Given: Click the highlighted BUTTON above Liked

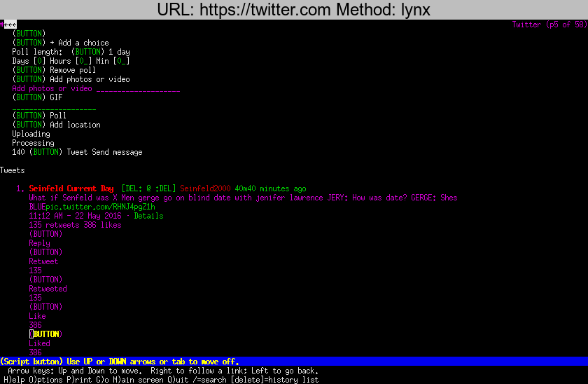Looking at the screenshot, I should (45, 334).
